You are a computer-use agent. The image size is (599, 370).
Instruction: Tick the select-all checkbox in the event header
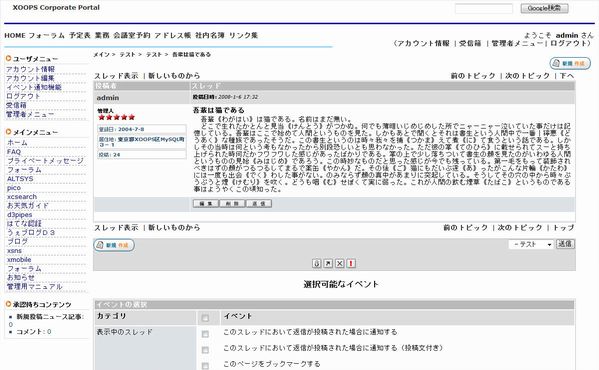pos(205,318)
